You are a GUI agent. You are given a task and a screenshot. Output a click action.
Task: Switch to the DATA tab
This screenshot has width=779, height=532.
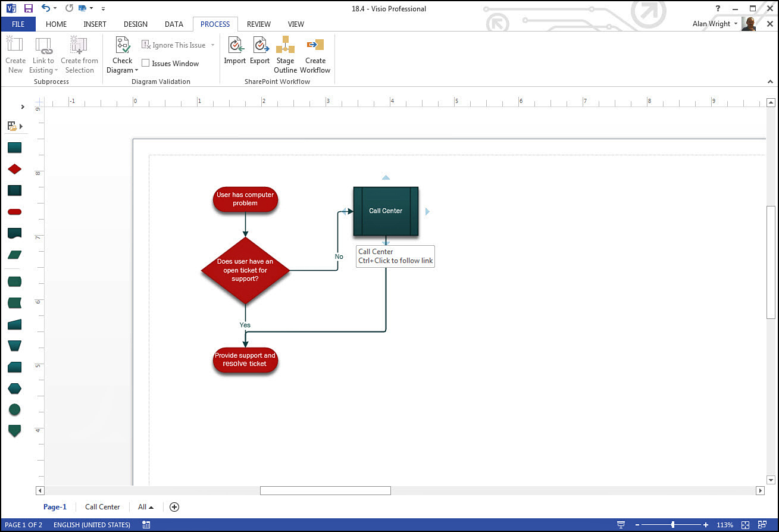(x=174, y=24)
